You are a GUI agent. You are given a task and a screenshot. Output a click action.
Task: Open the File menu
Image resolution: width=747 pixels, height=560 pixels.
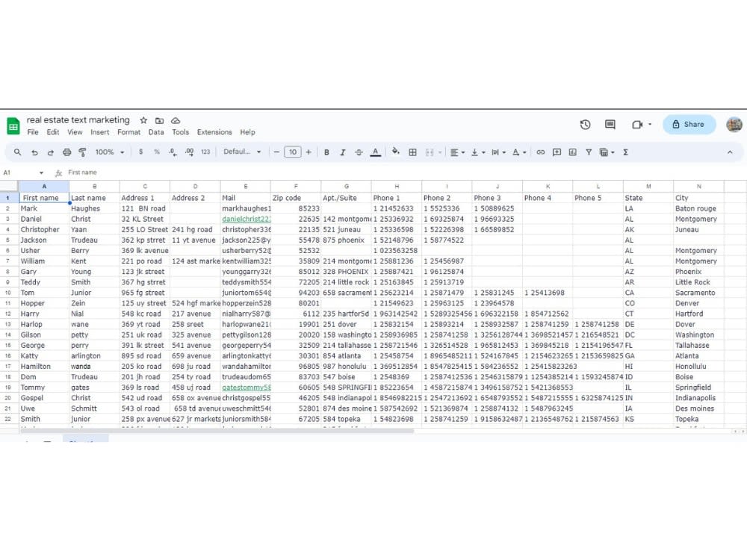(33, 132)
